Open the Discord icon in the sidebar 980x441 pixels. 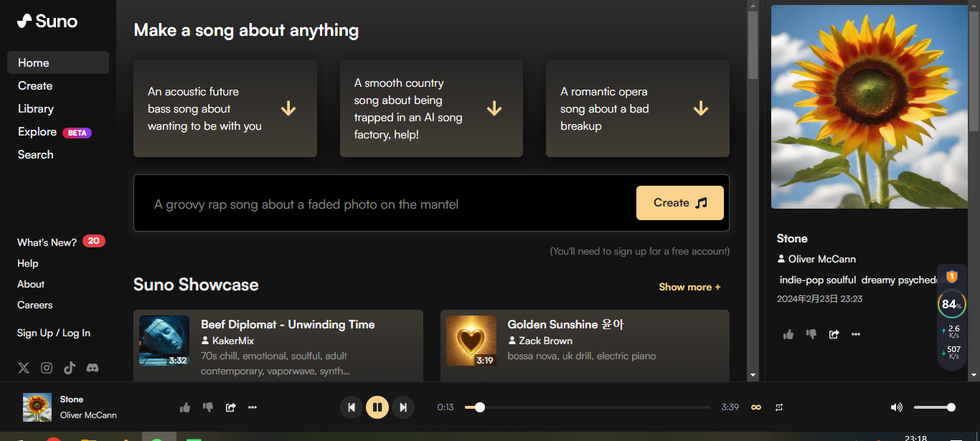[93, 368]
